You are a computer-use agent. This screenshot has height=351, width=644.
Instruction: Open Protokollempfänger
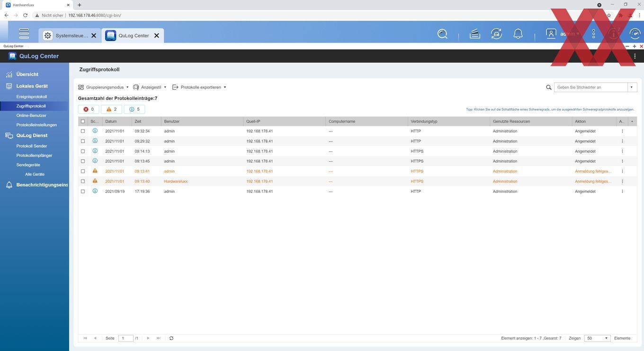(34, 156)
